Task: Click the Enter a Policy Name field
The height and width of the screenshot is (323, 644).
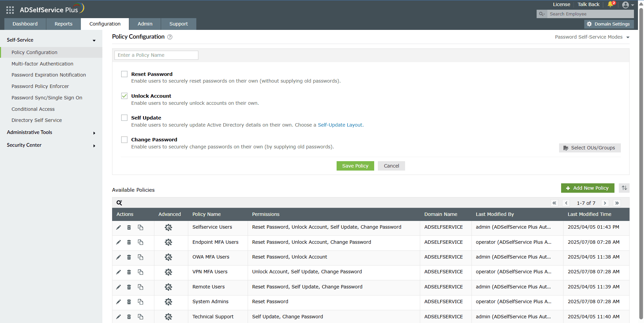Action: pyautogui.click(x=156, y=55)
